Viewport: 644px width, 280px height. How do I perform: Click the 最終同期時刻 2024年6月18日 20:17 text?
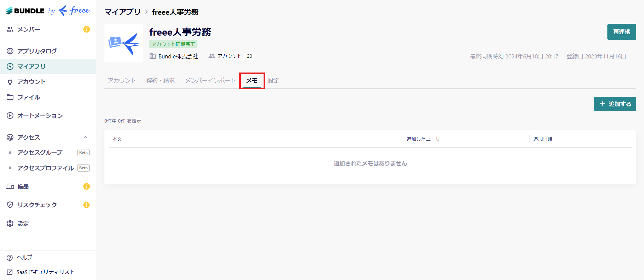coord(514,56)
